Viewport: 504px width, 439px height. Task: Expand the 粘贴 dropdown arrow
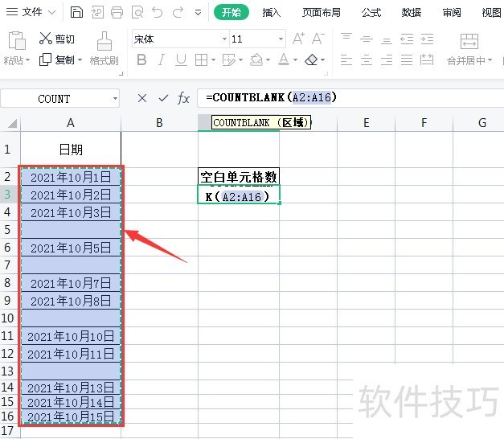27,60
